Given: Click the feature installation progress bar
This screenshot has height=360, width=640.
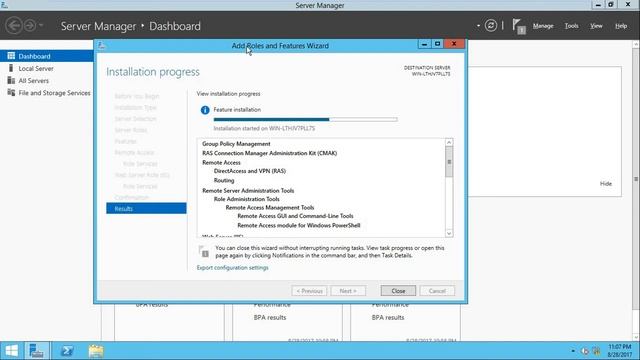Looking at the screenshot, I should 305,120.
